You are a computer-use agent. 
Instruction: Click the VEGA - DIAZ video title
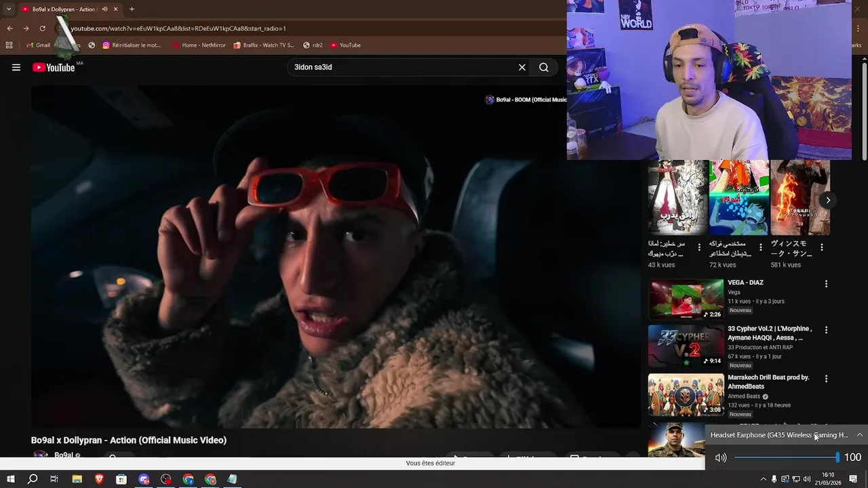click(x=745, y=283)
